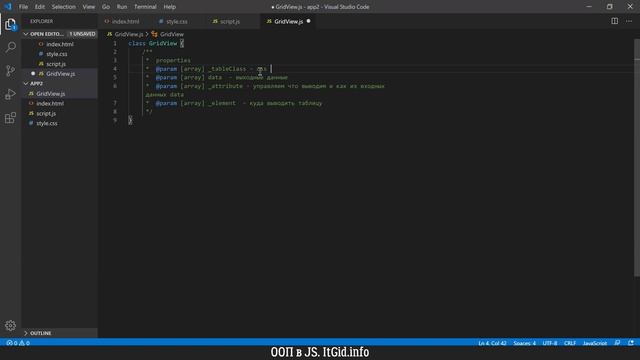Click the 1 UNSAVED badge
The height and width of the screenshot is (360, 640).
(82, 34)
